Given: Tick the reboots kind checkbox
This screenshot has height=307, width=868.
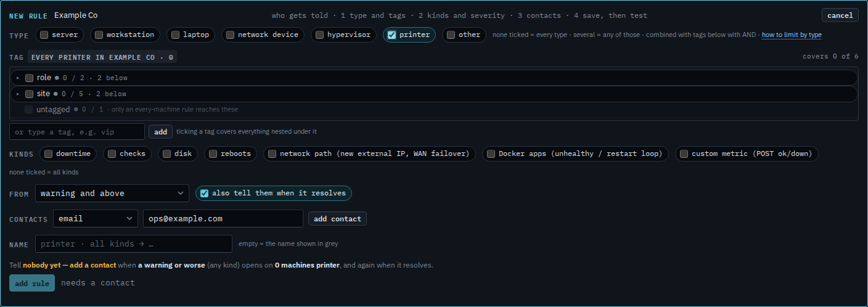Looking at the screenshot, I should (213, 154).
